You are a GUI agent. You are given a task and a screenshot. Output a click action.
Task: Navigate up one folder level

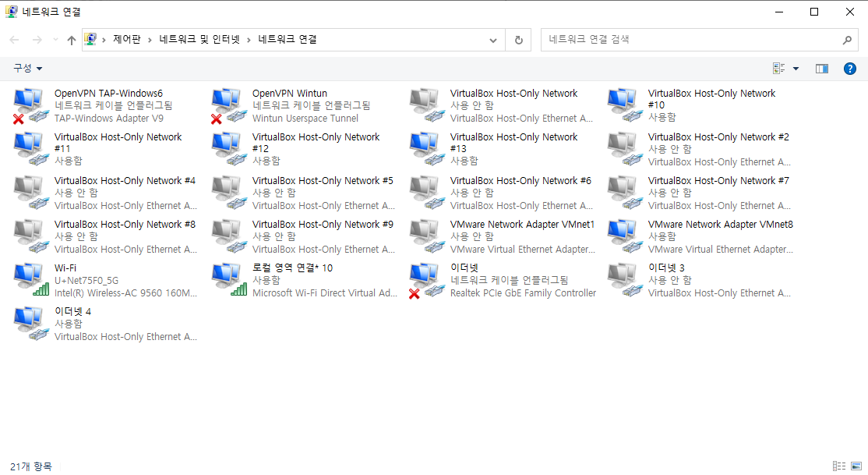point(72,40)
